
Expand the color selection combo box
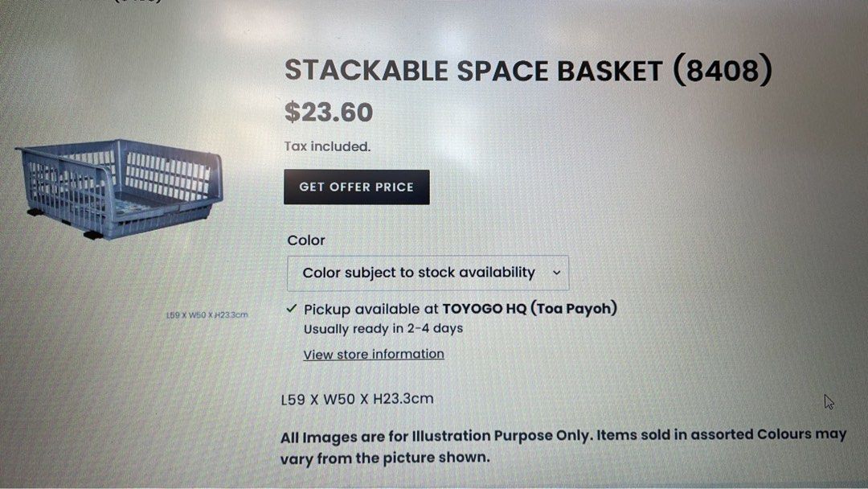click(428, 273)
